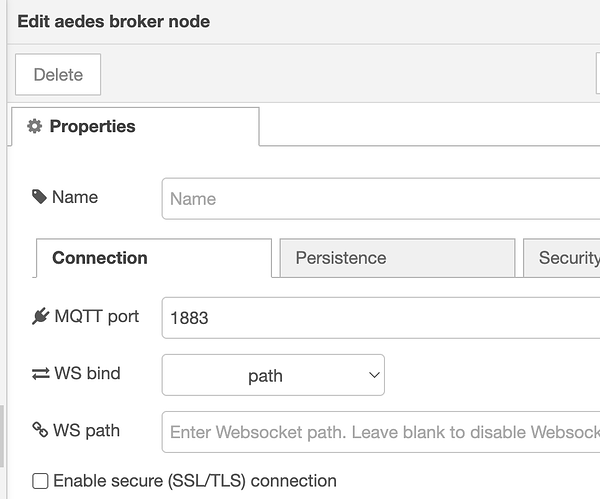The height and width of the screenshot is (499, 600).
Task: Click into the Name input field
Action: click(380, 199)
